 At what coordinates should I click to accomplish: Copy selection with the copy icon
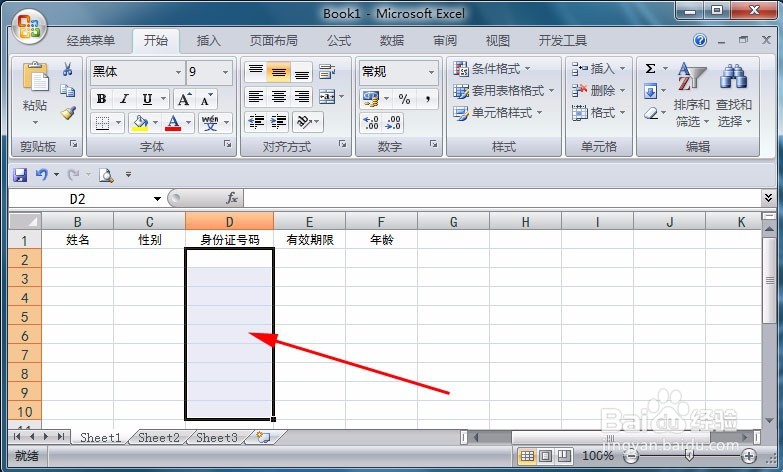point(67,91)
